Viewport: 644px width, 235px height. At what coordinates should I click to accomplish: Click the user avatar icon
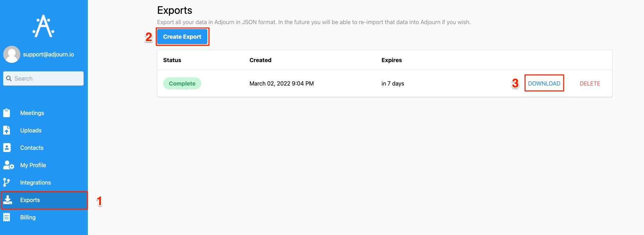pos(12,54)
